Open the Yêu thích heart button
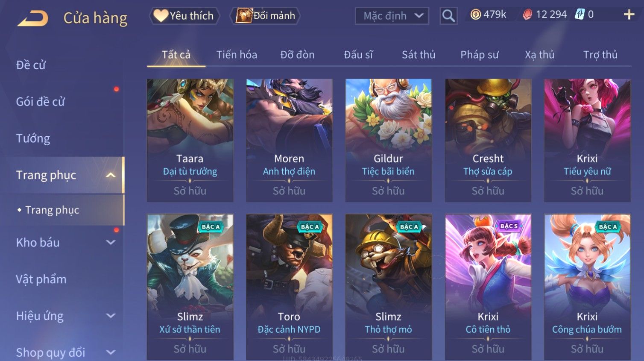The image size is (644, 361). click(x=184, y=16)
